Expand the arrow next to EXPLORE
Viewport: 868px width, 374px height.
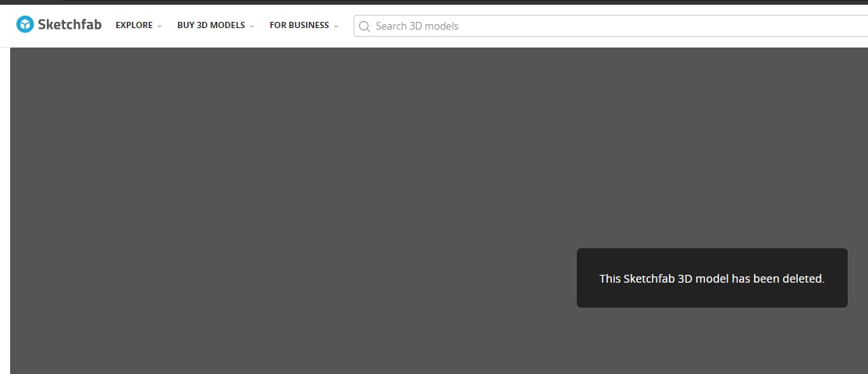pos(159,27)
